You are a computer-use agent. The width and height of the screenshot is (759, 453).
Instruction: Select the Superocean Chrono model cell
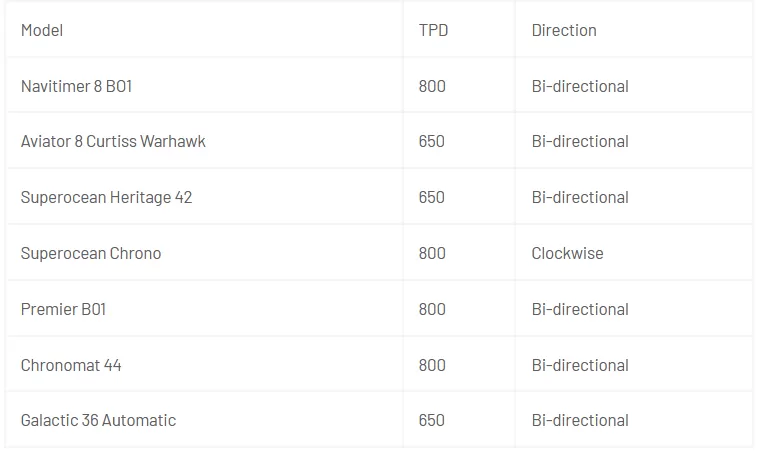tap(91, 253)
